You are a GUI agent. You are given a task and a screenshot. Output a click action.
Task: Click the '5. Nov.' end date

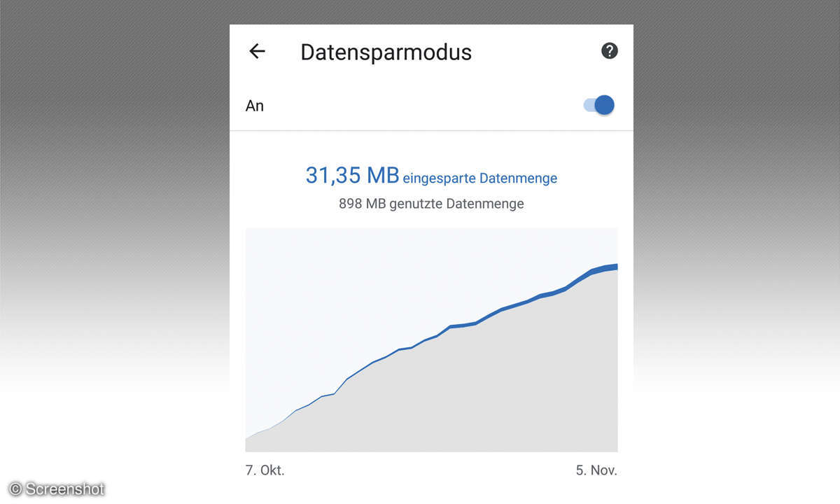pos(596,470)
